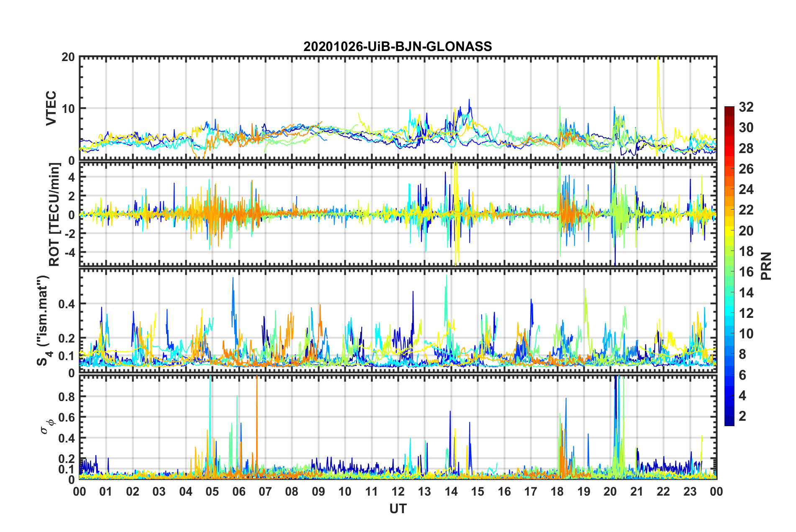The height and width of the screenshot is (532, 796).
Task: Click colorbar tick label 26
Action: pyautogui.click(x=746, y=169)
